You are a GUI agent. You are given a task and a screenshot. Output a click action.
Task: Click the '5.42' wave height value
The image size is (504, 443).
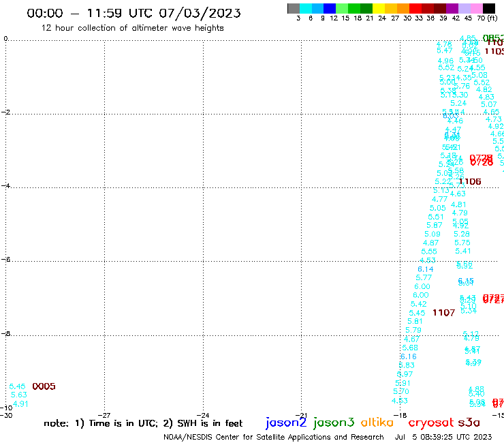pos(418,304)
